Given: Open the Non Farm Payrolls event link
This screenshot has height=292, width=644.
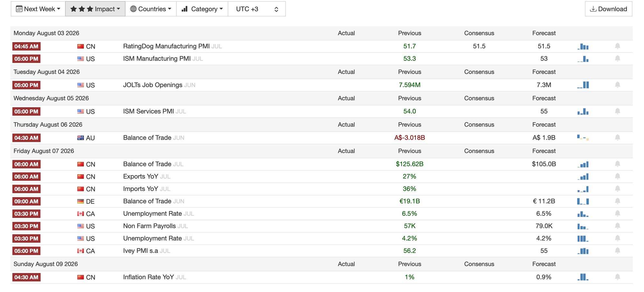Looking at the screenshot, I should tap(149, 226).
